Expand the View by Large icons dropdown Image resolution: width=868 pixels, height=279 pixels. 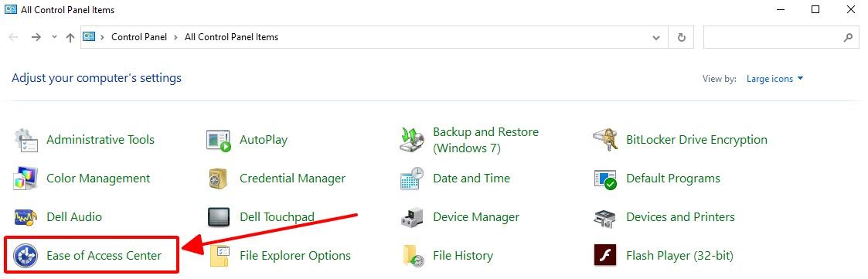pos(775,79)
